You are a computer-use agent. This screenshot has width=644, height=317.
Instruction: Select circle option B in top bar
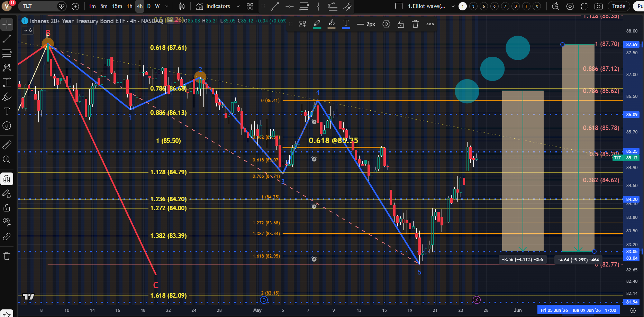tap(516, 6)
